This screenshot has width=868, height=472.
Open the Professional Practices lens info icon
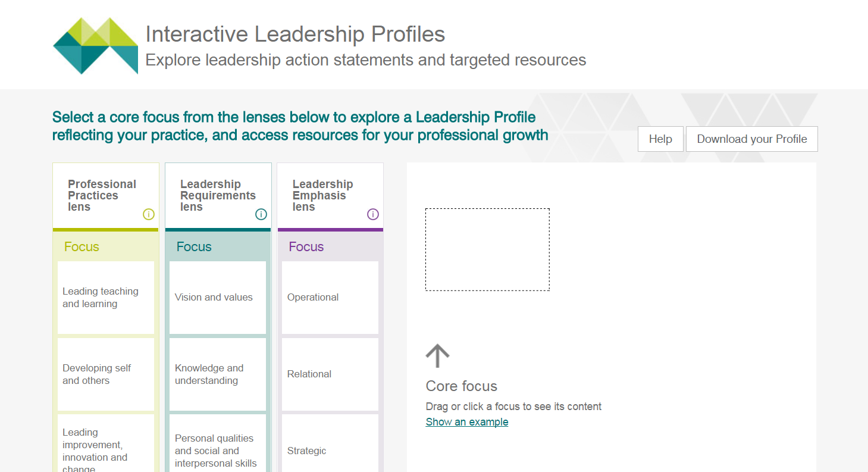pos(149,214)
